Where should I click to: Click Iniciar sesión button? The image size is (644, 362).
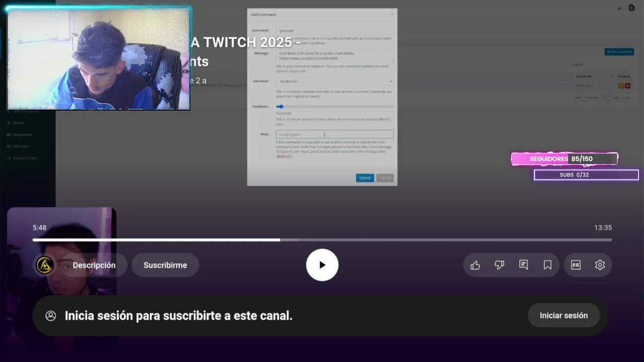[563, 316]
